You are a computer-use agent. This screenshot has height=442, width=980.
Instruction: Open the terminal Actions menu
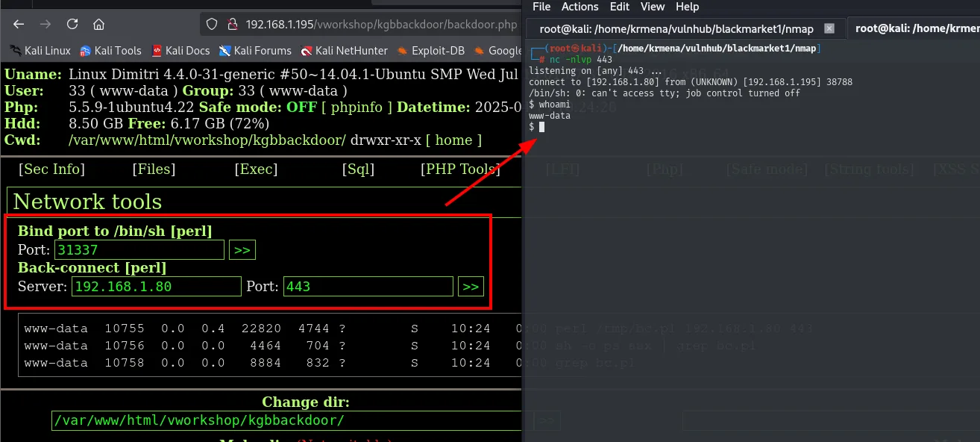point(580,7)
